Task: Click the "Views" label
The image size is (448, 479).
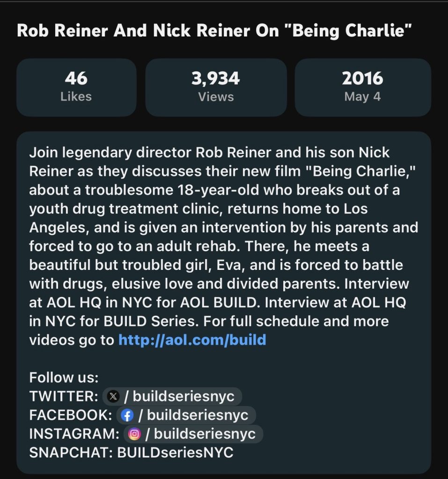Action: click(216, 97)
